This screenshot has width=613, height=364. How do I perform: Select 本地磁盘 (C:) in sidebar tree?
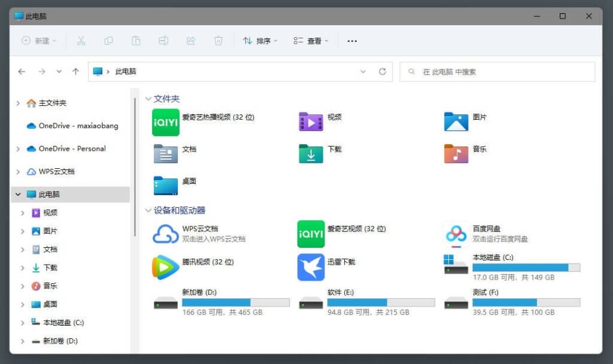tap(63, 323)
